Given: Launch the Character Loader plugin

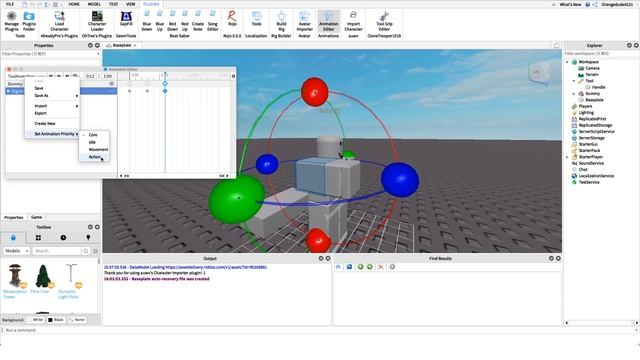Looking at the screenshot, I should pyautogui.click(x=97, y=21).
